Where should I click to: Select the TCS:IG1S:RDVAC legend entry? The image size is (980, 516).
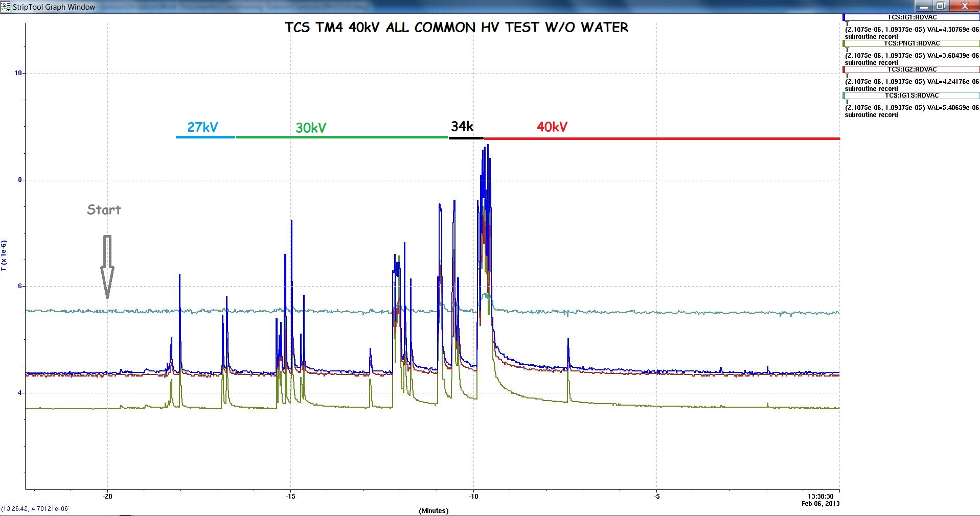(x=911, y=96)
